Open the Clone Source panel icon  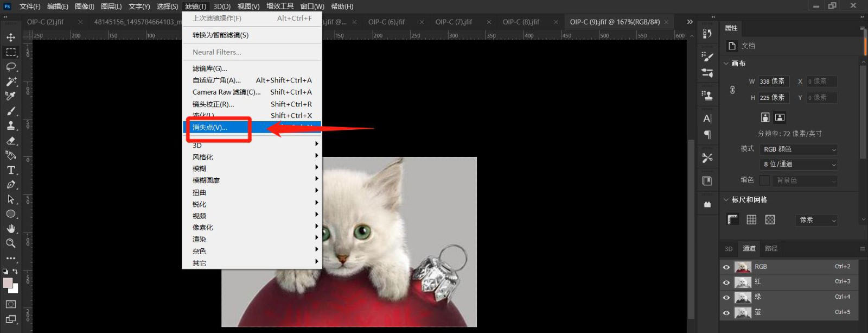coord(707,96)
